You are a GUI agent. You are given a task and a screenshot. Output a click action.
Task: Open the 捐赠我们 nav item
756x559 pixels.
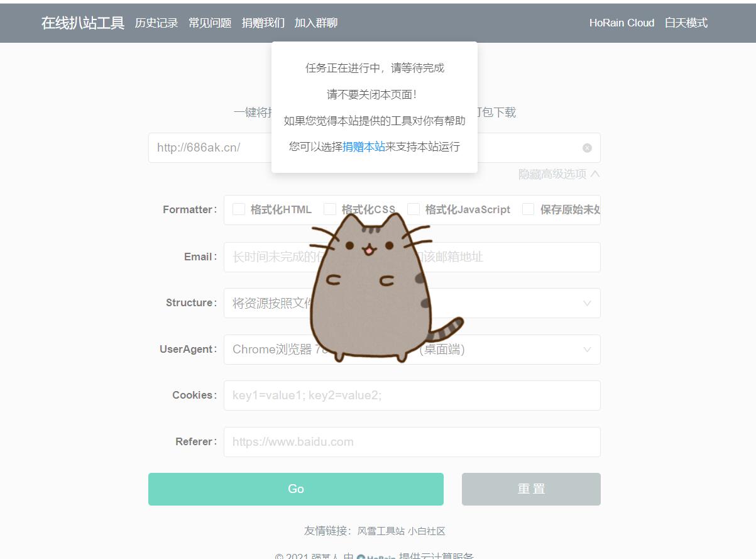tap(263, 23)
